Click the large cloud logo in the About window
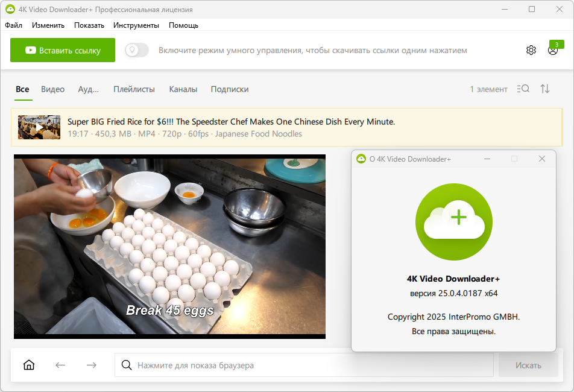The image size is (574, 392). click(453, 222)
